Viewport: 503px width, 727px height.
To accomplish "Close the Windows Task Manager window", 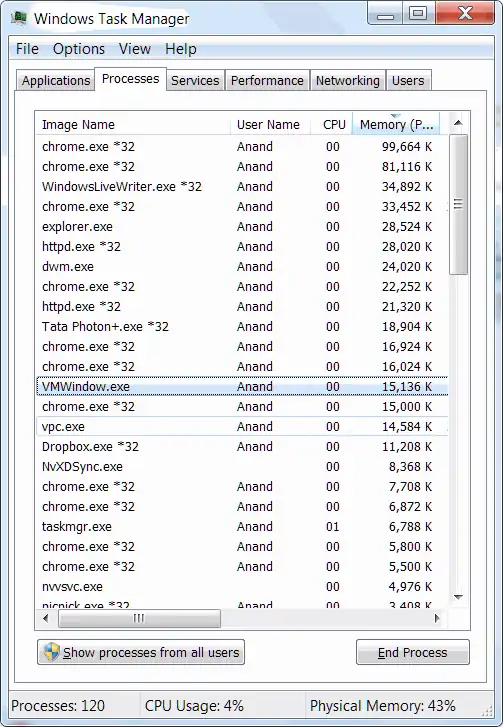I will [465, 14].
